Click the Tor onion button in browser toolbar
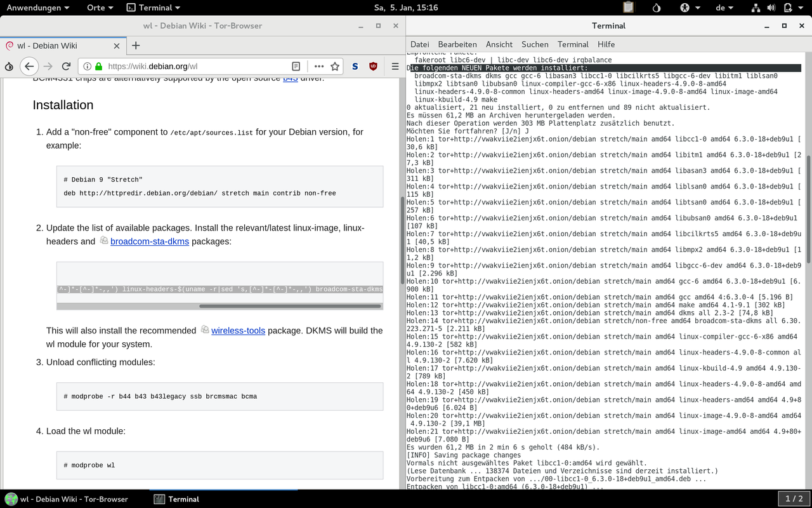Screen dimensions: 812x508 [9, 66]
